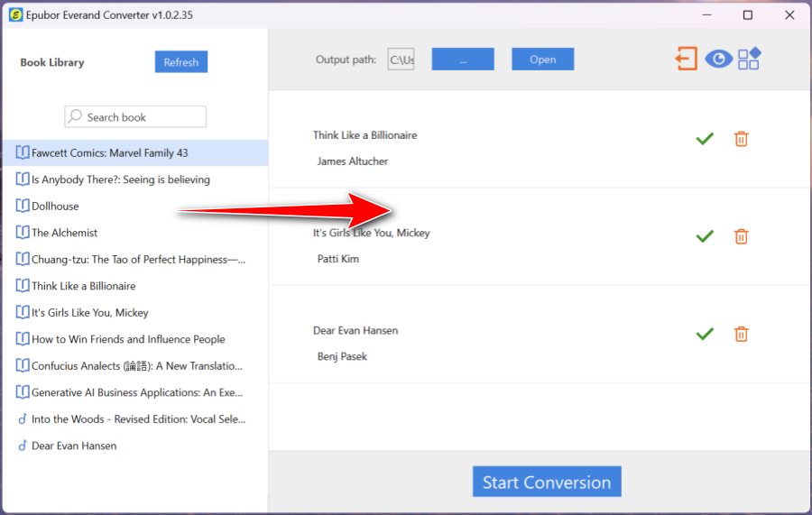The width and height of the screenshot is (812, 515).
Task: Focus the Search book field
Action: (135, 117)
